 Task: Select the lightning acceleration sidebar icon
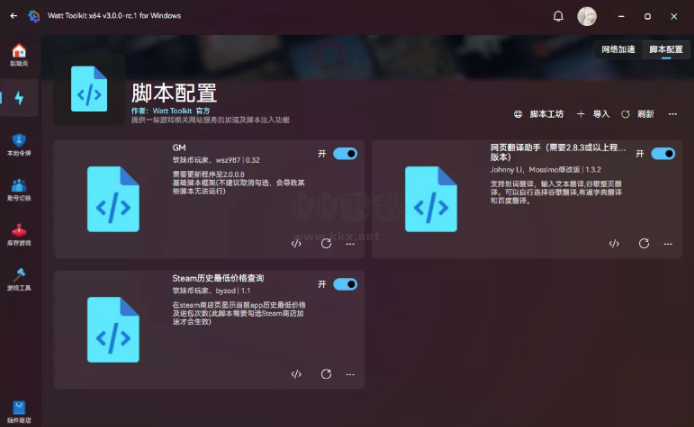pyautogui.click(x=19, y=98)
